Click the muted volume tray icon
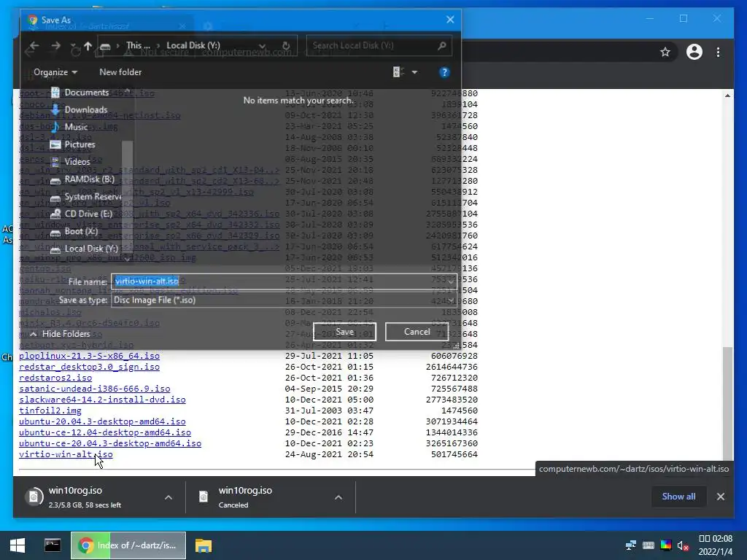Screen dimensions: 747x560 coord(683,545)
